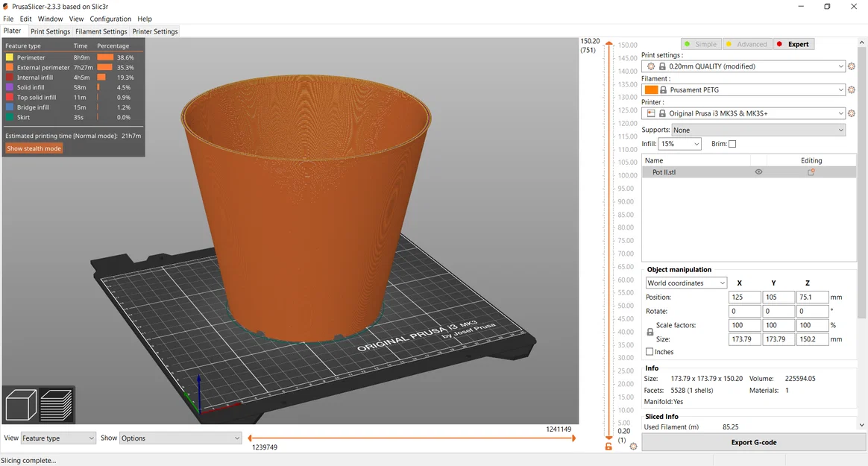This screenshot has width=868, height=466.
Task: Open the View menu
Action: [76, 19]
